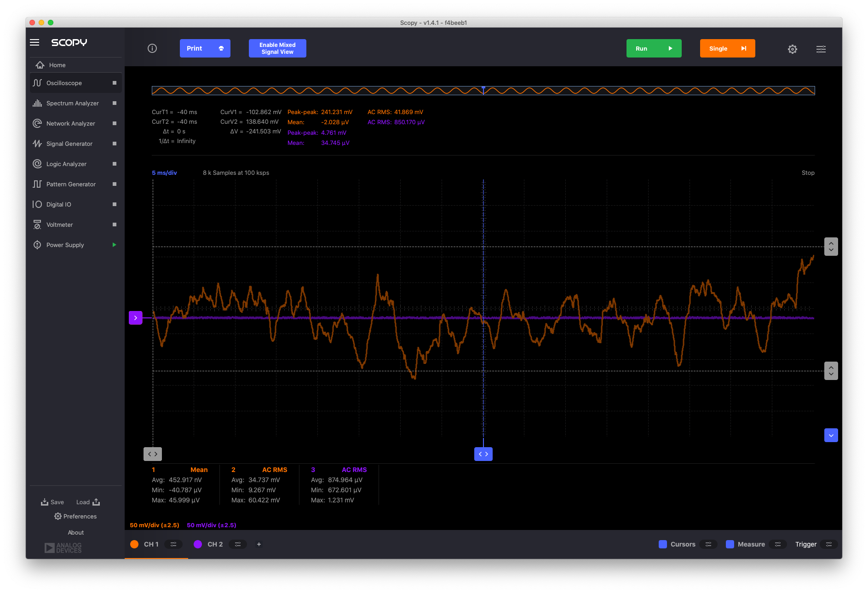This screenshot has width=868, height=593.
Task: Open CH 2 settings menu
Action: (x=238, y=544)
